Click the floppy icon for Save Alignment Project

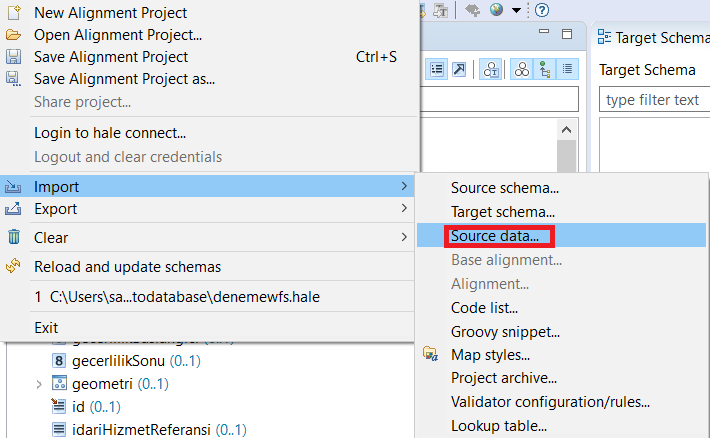pos(14,57)
